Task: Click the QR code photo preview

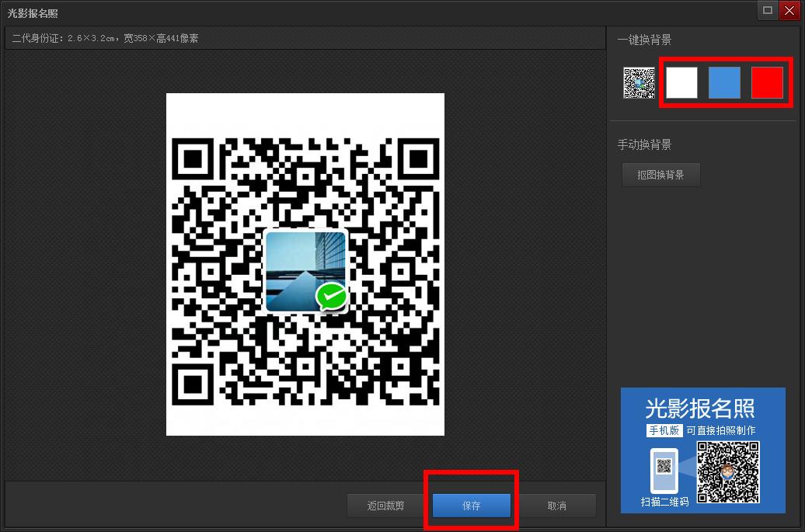Action: 305,264
